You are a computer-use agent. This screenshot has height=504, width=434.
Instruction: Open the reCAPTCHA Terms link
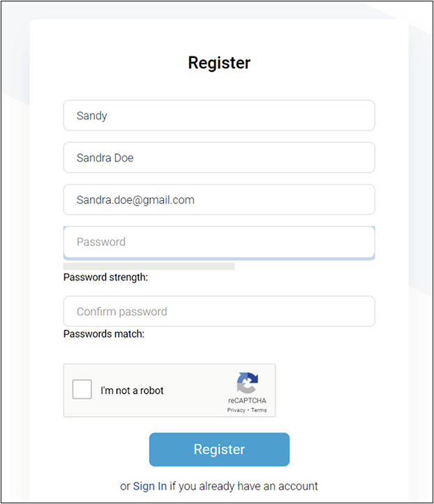[259, 411]
